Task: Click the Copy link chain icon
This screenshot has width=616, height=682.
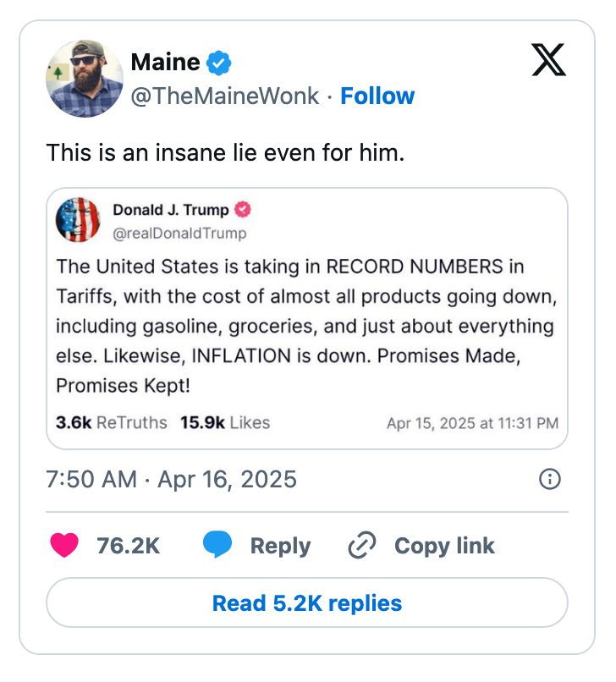Action: (x=361, y=546)
